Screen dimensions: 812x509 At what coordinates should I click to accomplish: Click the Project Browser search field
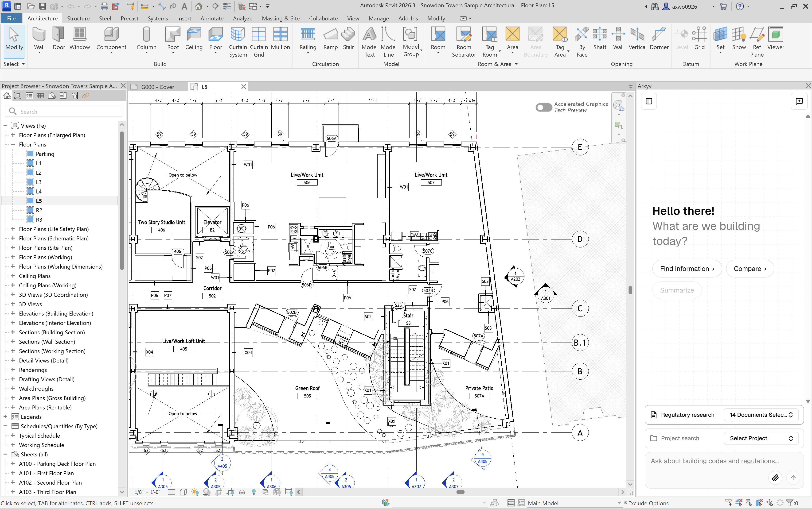64,111
